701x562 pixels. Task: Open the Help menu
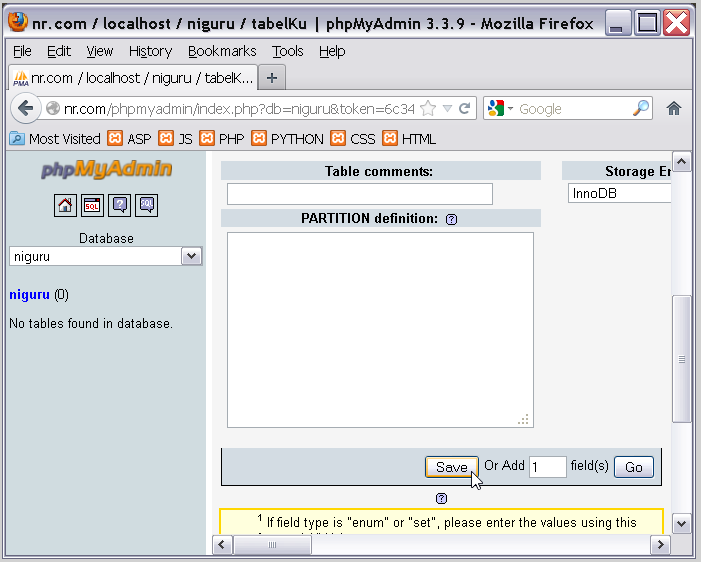[x=332, y=51]
